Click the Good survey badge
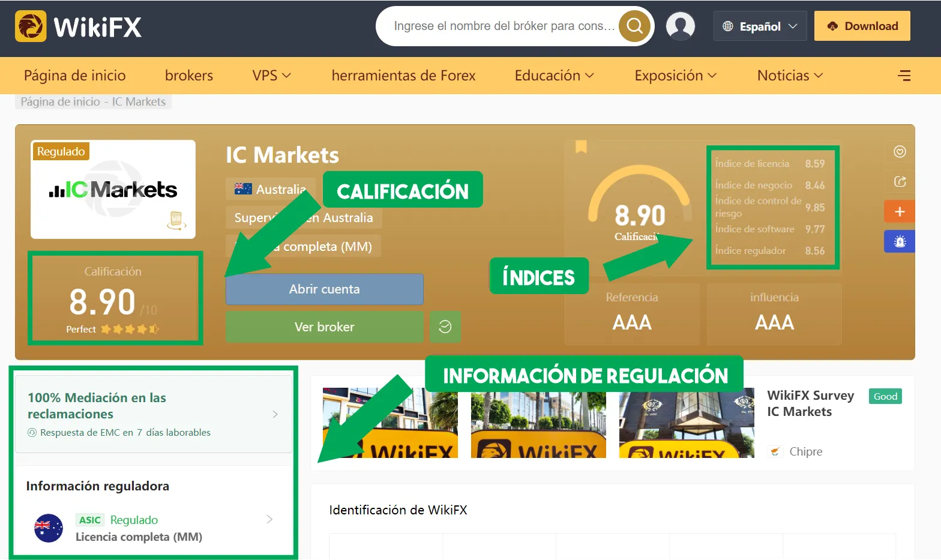The width and height of the screenshot is (941, 560). [x=885, y=396]
